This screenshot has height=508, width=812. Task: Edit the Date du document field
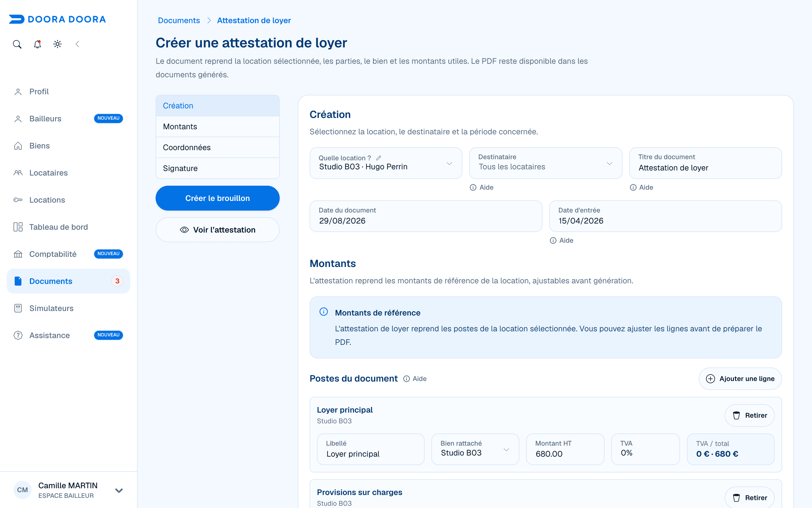[426, 216]
